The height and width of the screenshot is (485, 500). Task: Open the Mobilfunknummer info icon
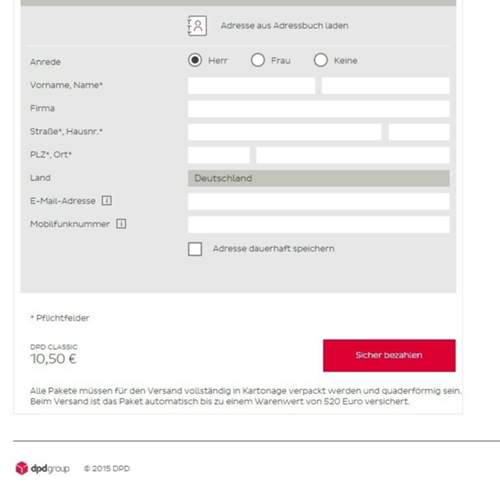[x=121, y=224]
